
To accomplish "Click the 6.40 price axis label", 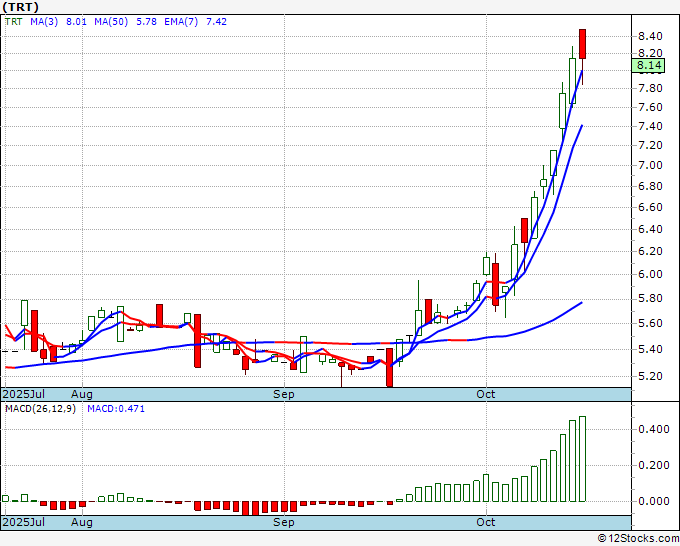I will [x=650, y=229].
